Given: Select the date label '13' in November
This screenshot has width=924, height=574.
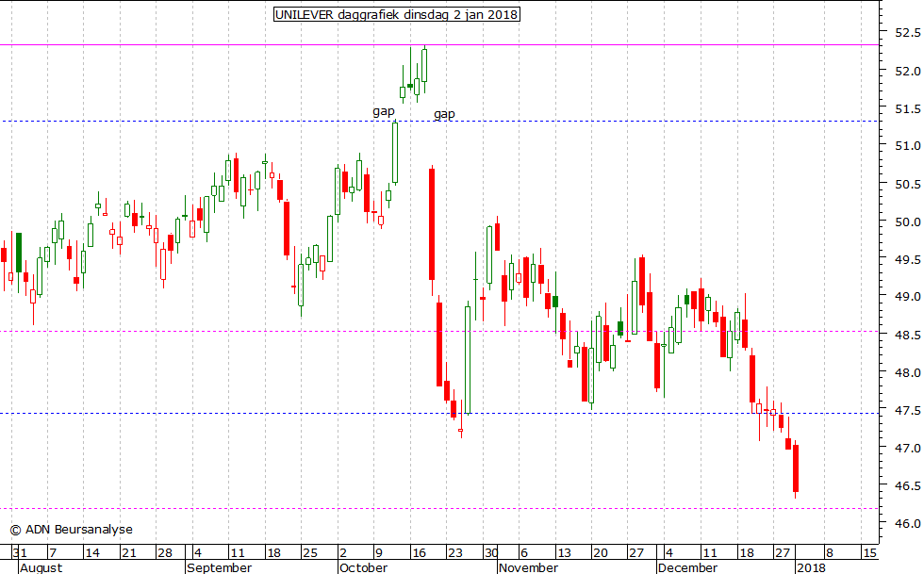Looking at the screenshot, I should (x=564, y=552).
